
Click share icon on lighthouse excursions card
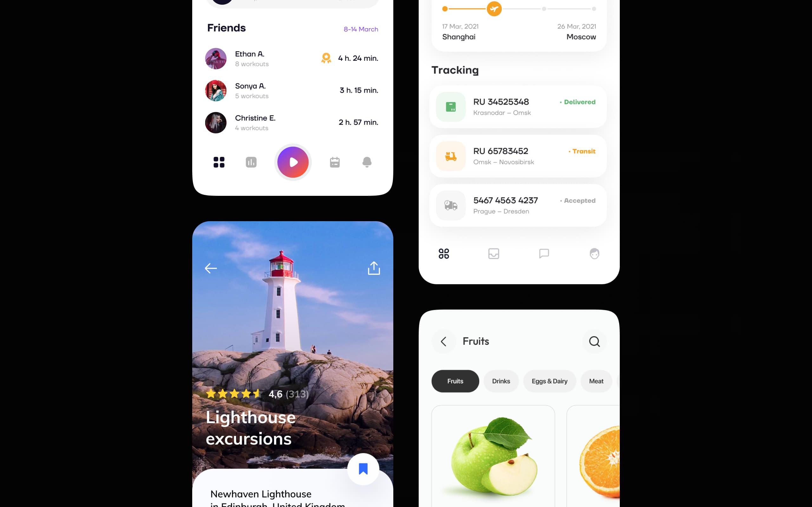(374, 267)
